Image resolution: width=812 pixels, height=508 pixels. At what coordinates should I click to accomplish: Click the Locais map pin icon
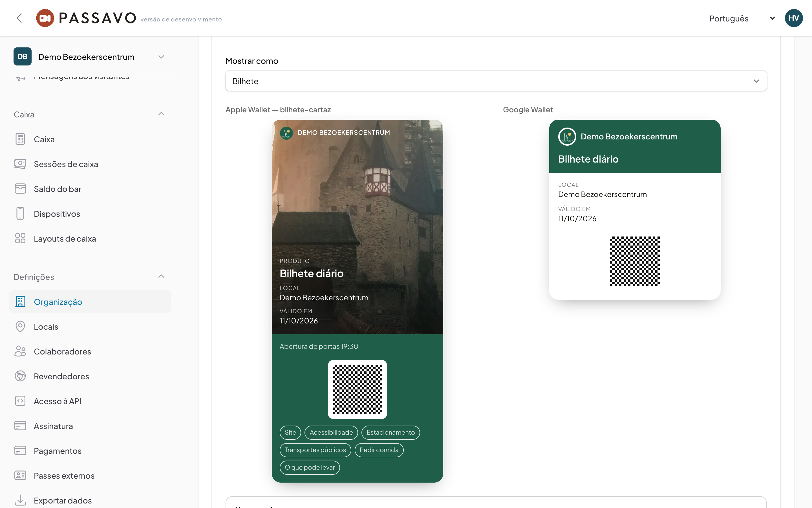coord(20,327)
